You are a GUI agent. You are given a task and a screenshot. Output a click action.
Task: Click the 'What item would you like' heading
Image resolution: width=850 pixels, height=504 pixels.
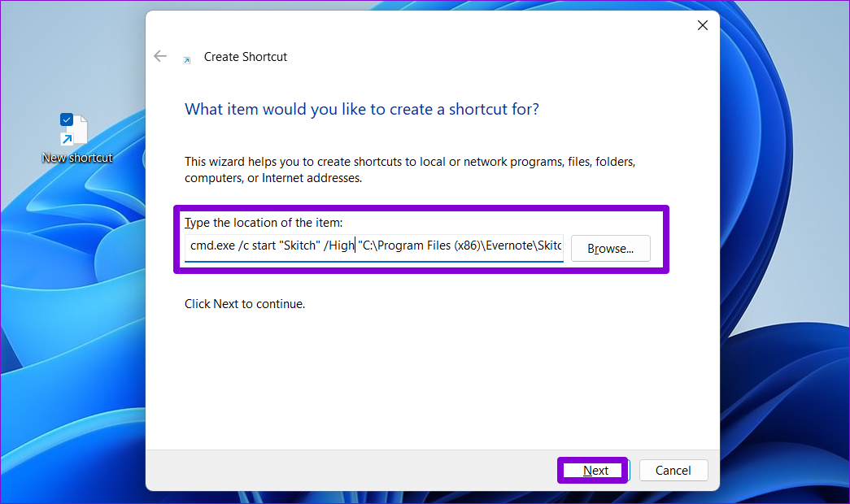coord(362,109)
